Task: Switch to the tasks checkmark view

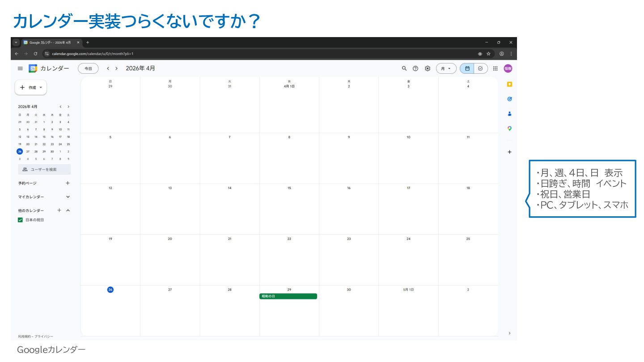Action: tap(481, 68)
